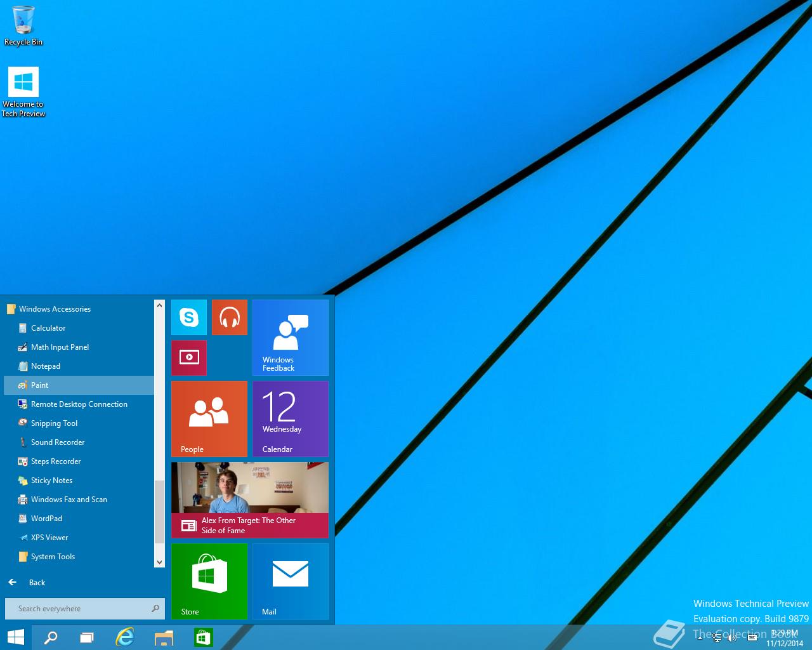
Task: Launch Sticky Notes
Action: coord(79,481)
